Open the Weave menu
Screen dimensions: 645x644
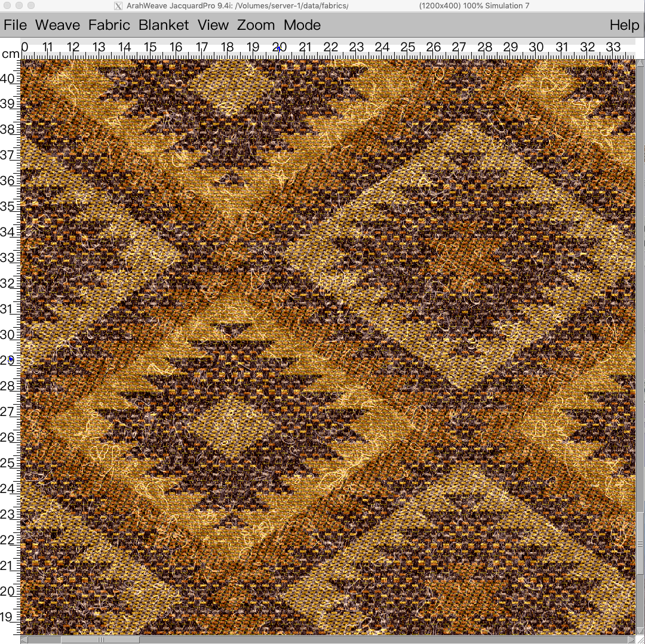pos(57,25)
